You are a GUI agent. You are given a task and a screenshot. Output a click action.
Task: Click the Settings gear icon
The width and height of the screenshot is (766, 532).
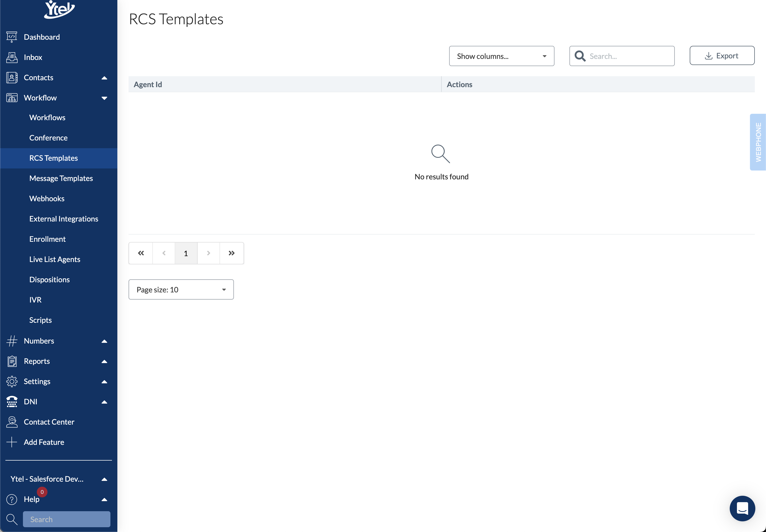pos(12,381)
